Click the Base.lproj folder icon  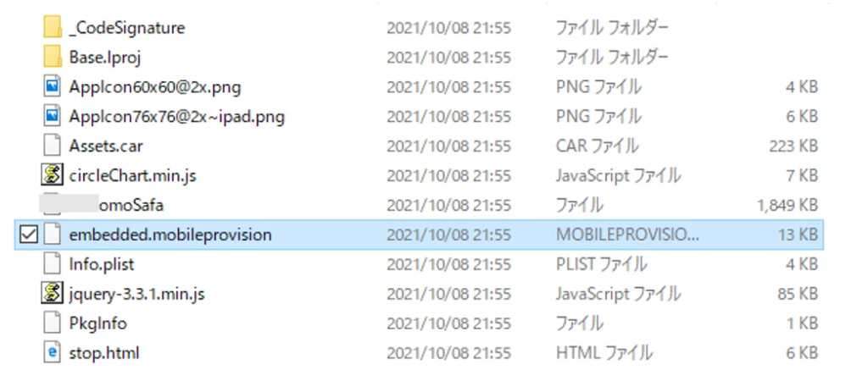(52, 58)
